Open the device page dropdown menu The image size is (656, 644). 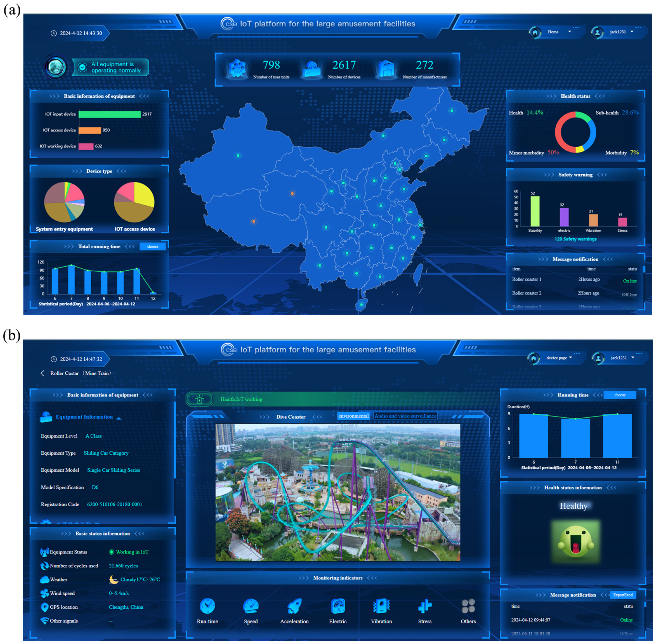click(x=571, y=357)
